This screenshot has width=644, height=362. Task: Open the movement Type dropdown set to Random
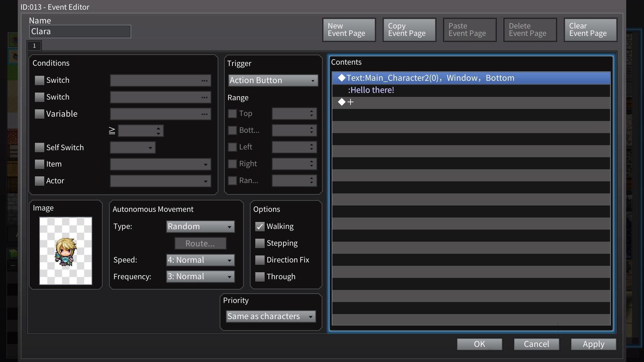[200, 226]
